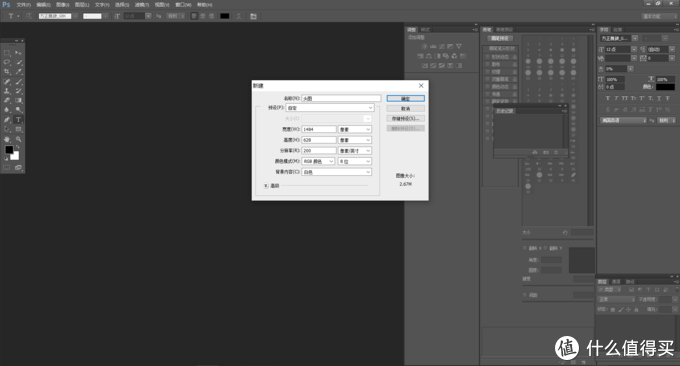Select the Lasso tool
This screenshot has height=366, width=680.
click(x=7, y=62)
